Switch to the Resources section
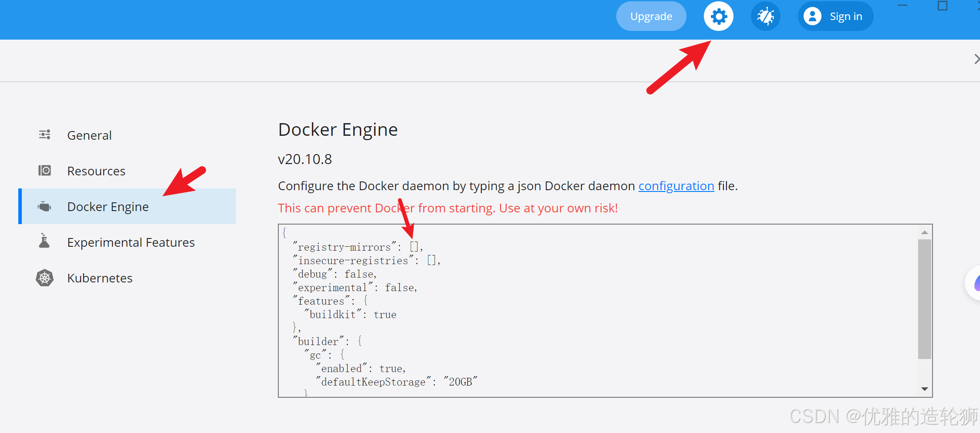This screenshot has width=980, height=433. 96,171
